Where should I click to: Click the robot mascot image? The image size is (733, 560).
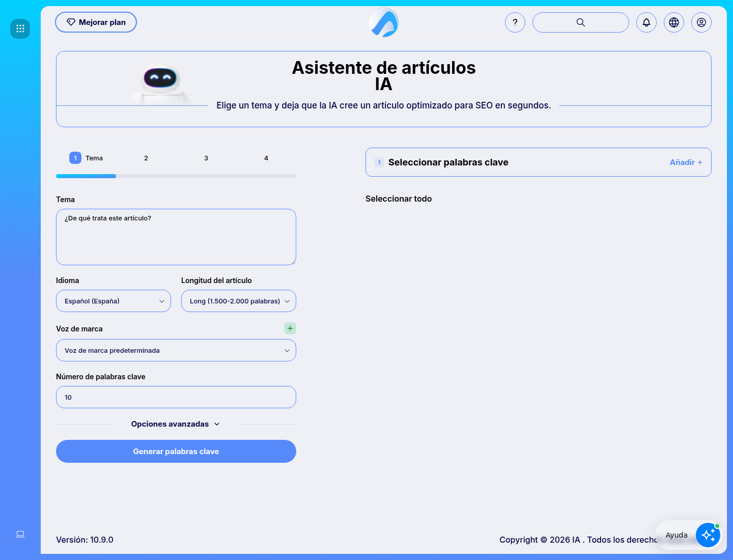coord(161,84)
